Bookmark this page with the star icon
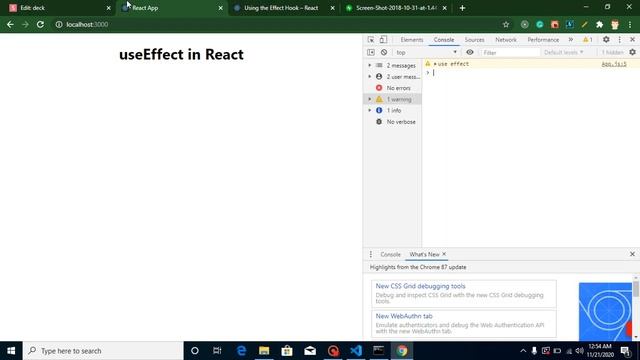The width and height of the screenshot is (640, 360). point(506,24)
